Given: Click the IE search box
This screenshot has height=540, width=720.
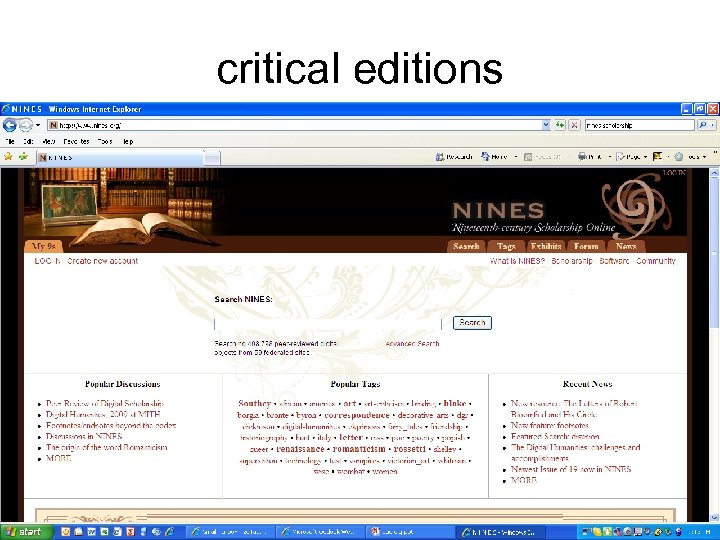Looking at the screenshot, I should (x=639, y=125).
